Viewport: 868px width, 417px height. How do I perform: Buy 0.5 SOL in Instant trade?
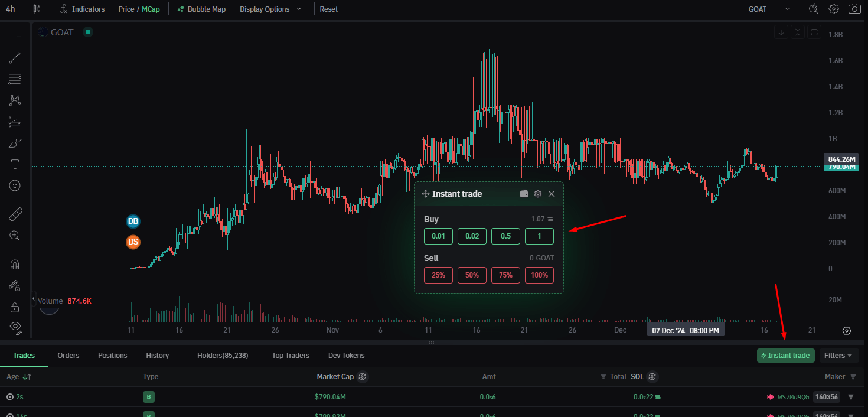click(505, 236)
